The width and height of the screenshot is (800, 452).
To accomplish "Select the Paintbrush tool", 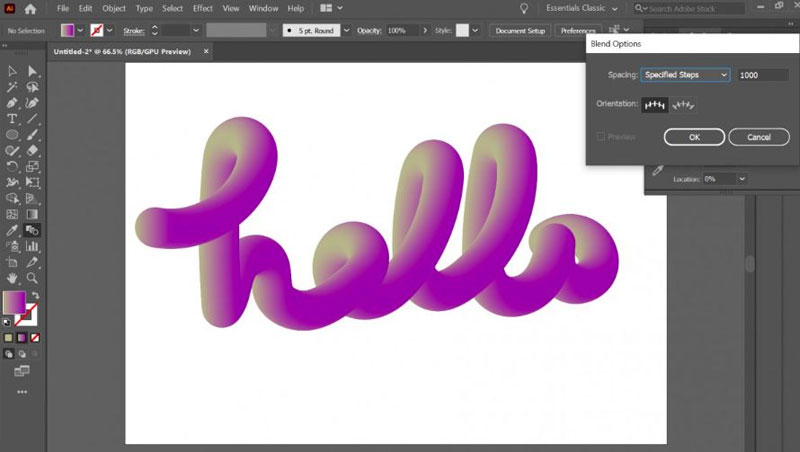I will pos(32,135).
